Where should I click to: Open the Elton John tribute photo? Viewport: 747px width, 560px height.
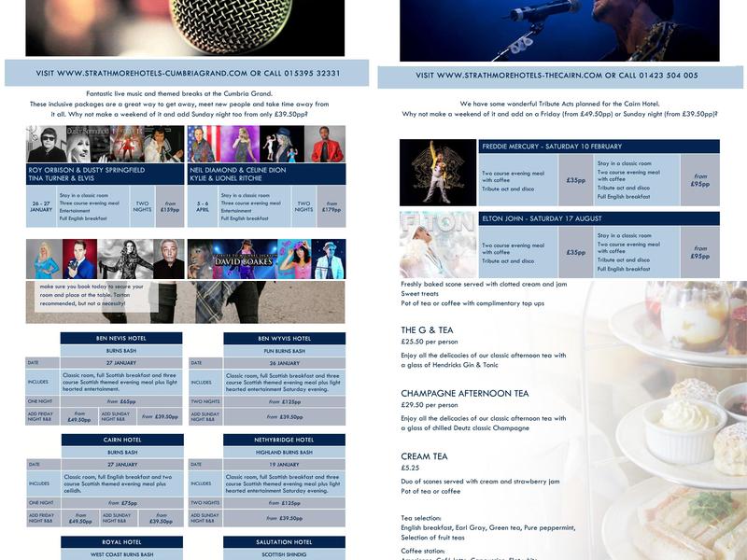(x=438, y=245)
